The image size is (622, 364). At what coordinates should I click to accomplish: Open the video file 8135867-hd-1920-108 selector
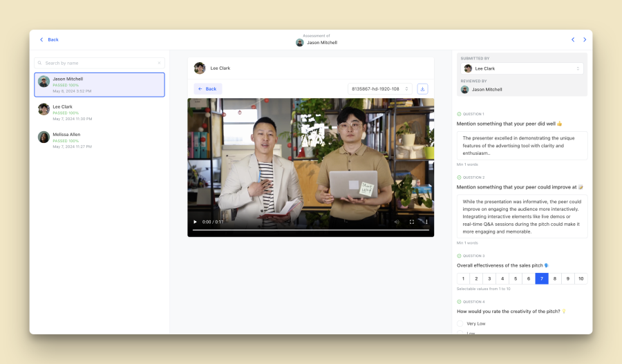coord(379,89)
